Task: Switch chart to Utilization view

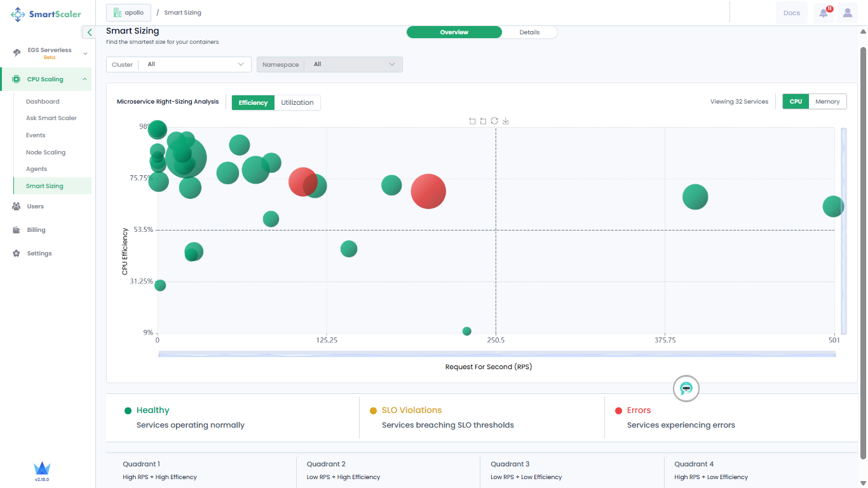Action: pyautogui.click(x=297, y=102)
